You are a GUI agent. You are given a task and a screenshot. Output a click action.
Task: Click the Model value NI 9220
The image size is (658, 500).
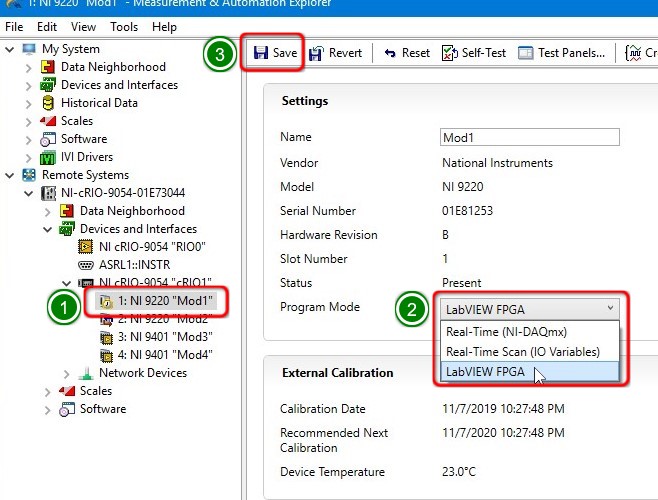pyautogui.click(x=462, y=187)
